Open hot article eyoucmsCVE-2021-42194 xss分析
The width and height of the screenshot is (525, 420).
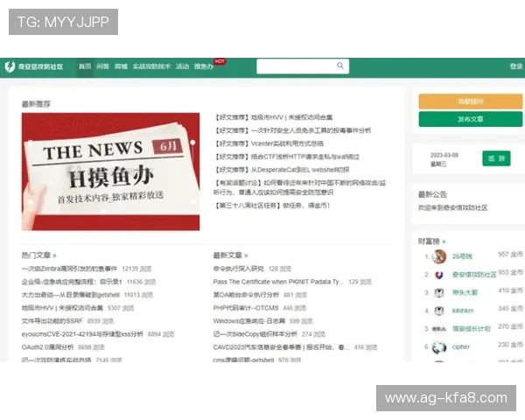82,334
